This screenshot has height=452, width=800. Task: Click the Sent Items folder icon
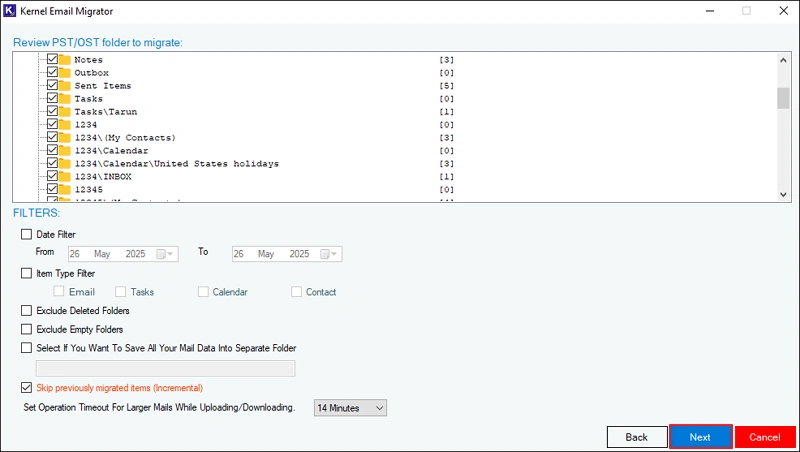pos(64,85)
